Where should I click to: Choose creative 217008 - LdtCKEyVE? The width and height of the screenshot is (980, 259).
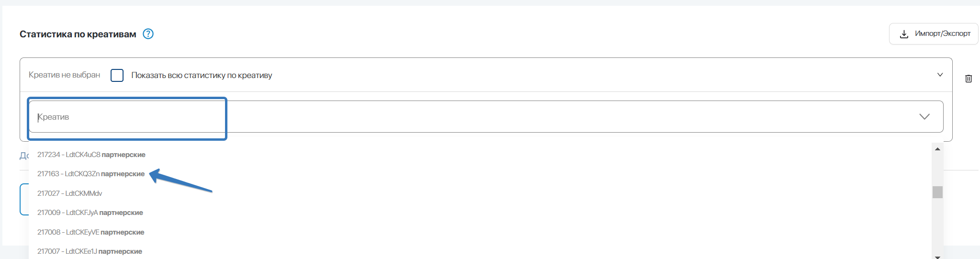(90, 232)
